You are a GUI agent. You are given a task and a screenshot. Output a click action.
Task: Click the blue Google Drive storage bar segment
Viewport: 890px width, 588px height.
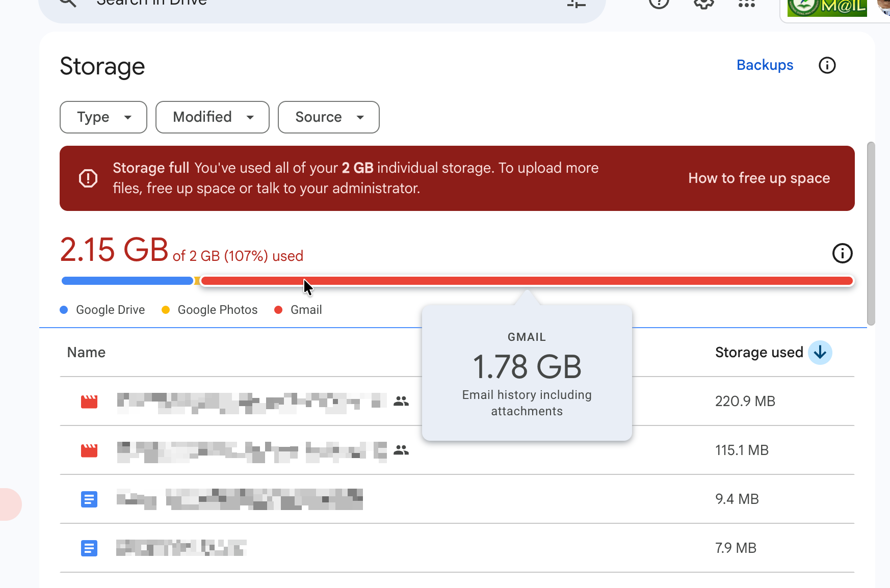tap(127, 281)
